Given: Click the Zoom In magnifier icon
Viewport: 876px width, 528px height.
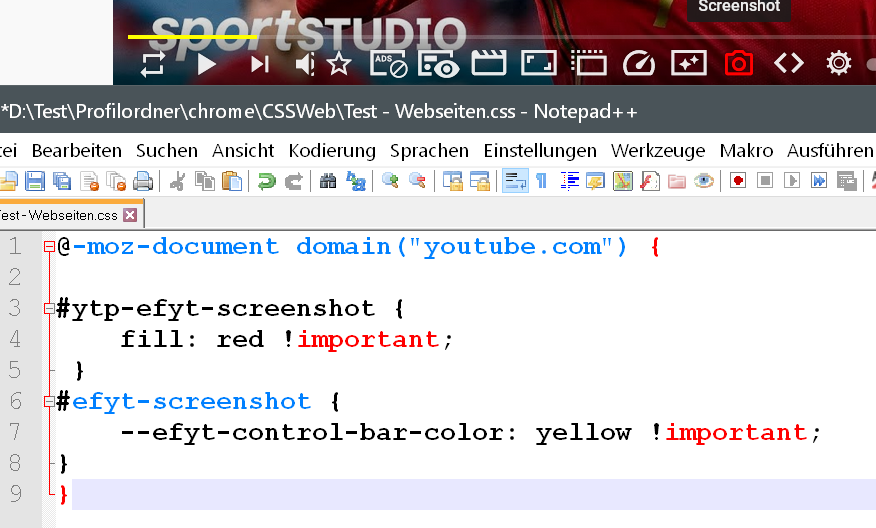Looking at the screenshot, I should [390, 181].
